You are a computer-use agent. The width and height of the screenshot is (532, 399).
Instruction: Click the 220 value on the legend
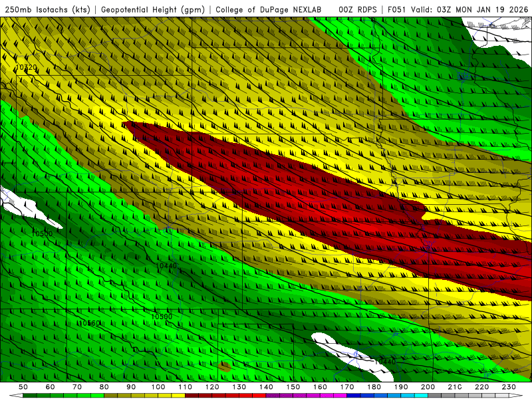coord(481,387)
